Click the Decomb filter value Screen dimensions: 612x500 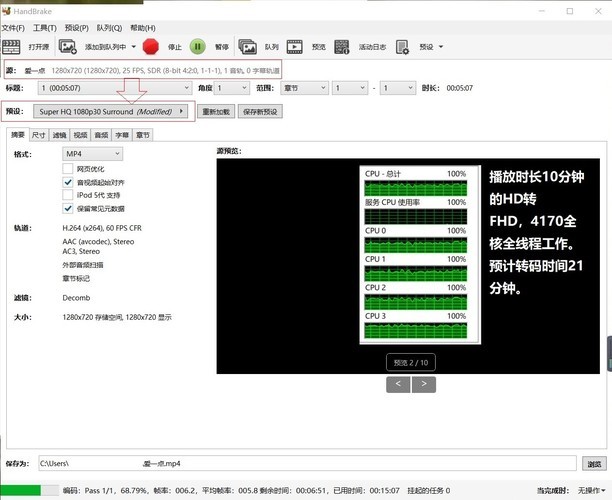pos(76,298)
